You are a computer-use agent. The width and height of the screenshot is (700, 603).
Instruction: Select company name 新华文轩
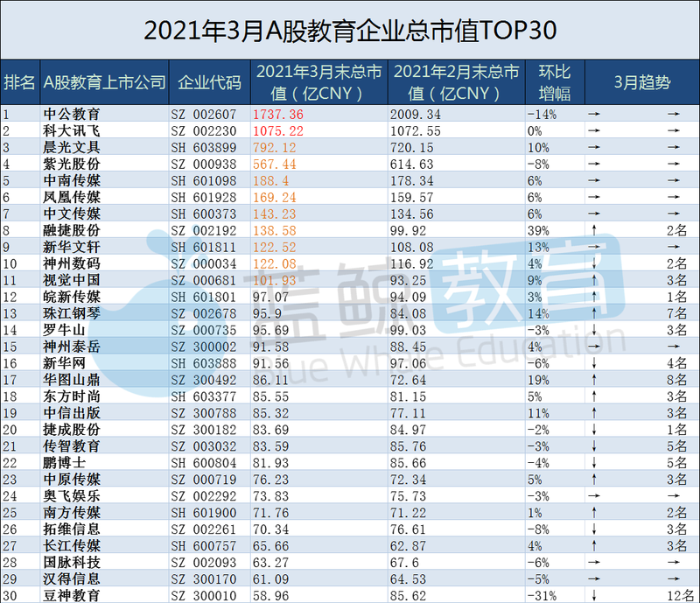[x=72, y=247]
